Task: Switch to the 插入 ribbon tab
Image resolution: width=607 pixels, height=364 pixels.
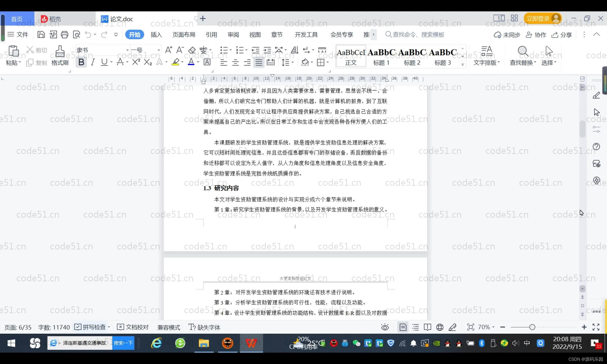Action: pos(156,35)
